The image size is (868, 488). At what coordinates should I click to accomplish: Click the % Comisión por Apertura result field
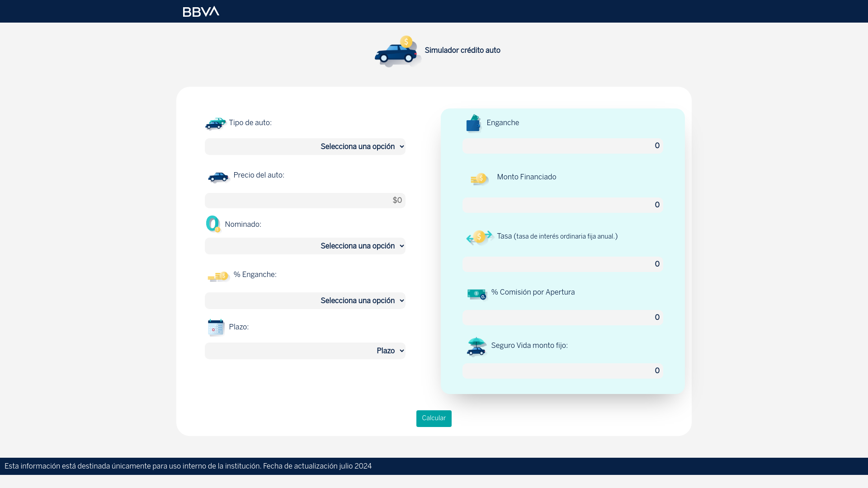click(x=563, y=318)
